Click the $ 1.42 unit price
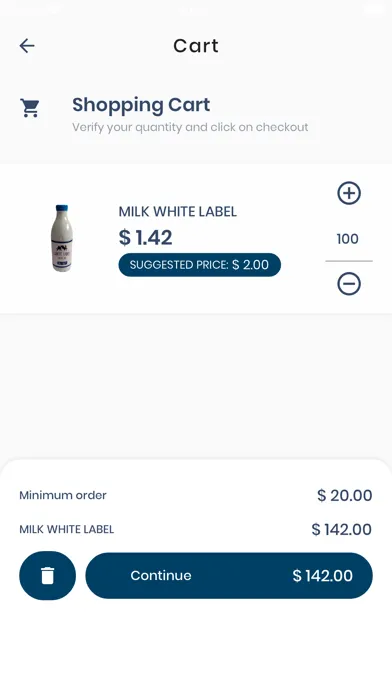This screenshot has width=392, height=696. pos(146,237)
